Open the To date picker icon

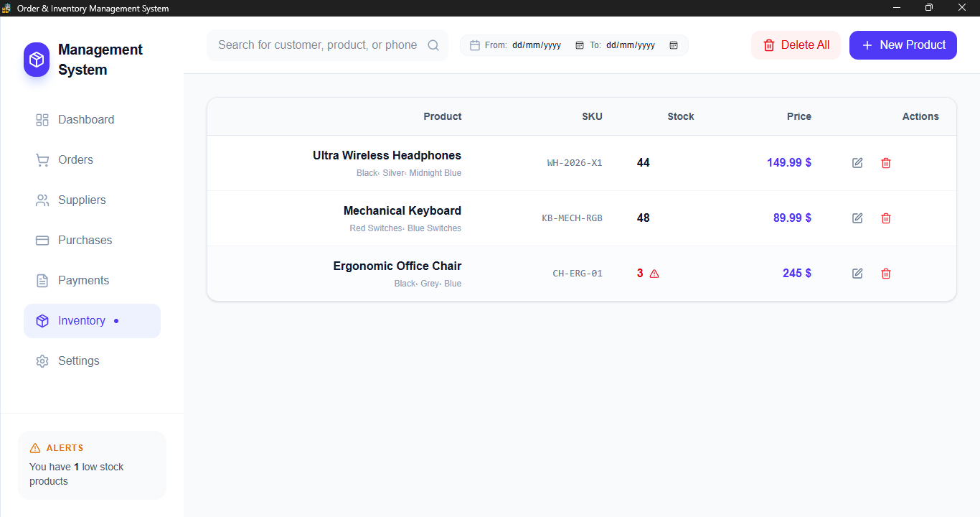click(x=674, y=45)
